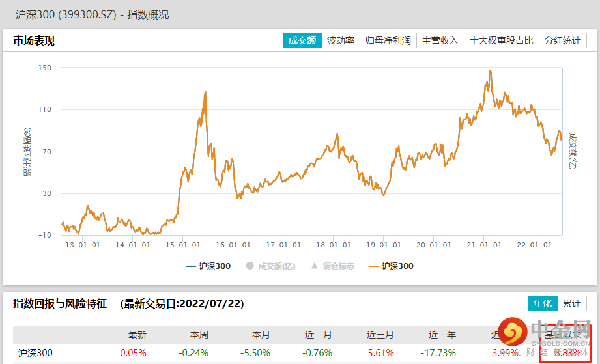
Task: Click the -0.76% value
Action: [317, 352]
